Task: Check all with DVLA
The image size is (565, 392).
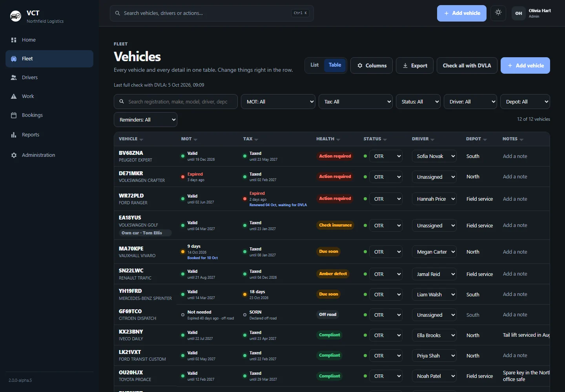Action: pyautogui.click(x=467, y=65)
